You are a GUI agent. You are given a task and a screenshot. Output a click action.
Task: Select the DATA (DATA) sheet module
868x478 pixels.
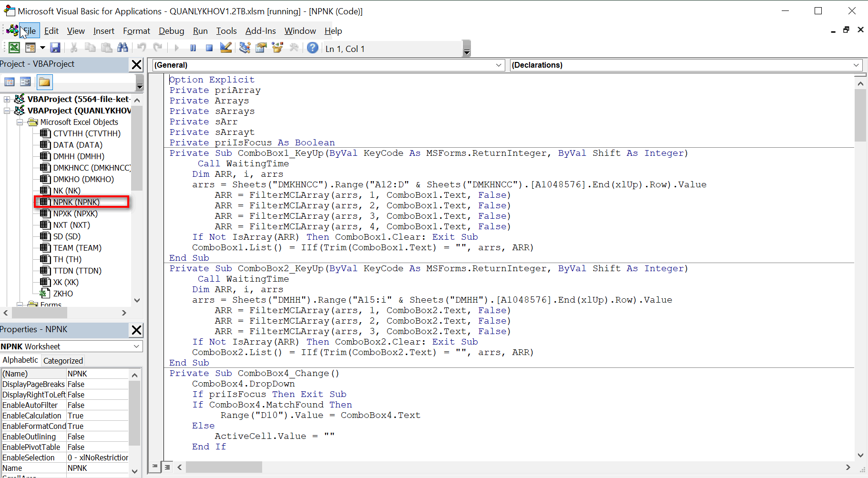pyautogui.click(x=78, y=145)
